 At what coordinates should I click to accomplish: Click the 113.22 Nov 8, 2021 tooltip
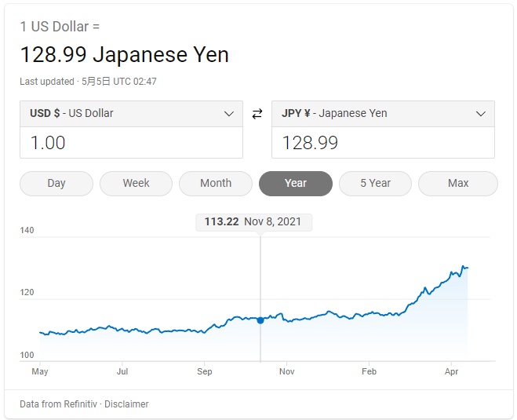pyautogui.click(x=254, y=222)
